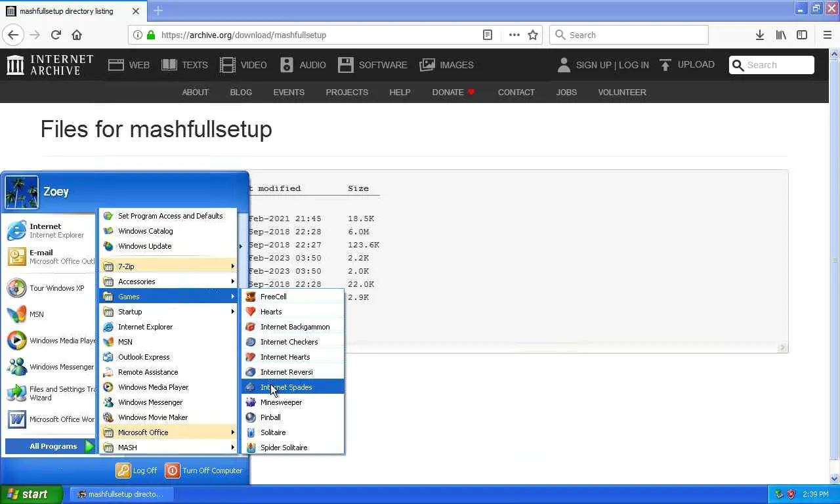Open Windows Catalog entry

coord(168,231)
